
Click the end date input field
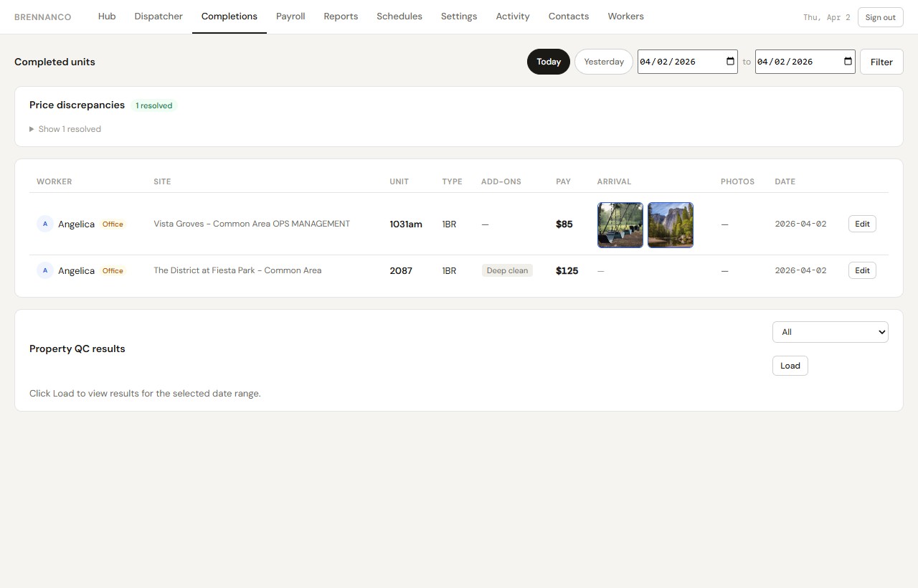coord(805,62)
